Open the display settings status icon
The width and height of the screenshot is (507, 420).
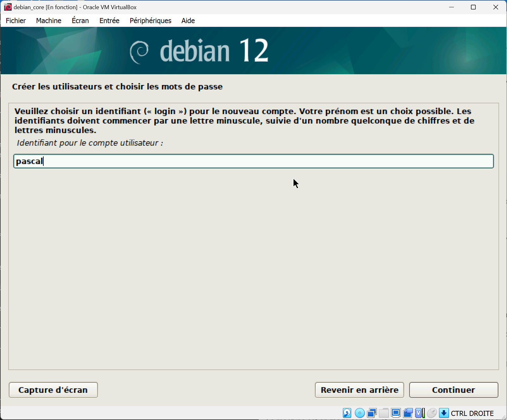pyautogui.click(x=396, y=413)
